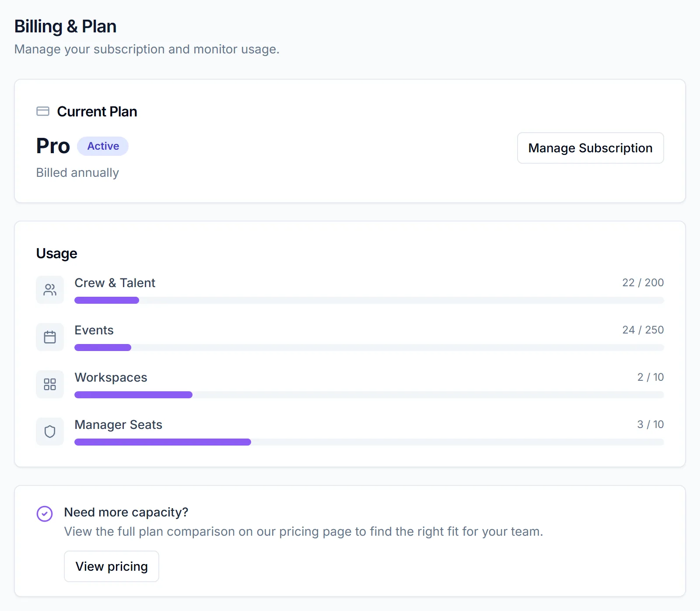Select the Billing & Plan heading
The width and height of the screenshot is (700, 611).
[65, 26]
